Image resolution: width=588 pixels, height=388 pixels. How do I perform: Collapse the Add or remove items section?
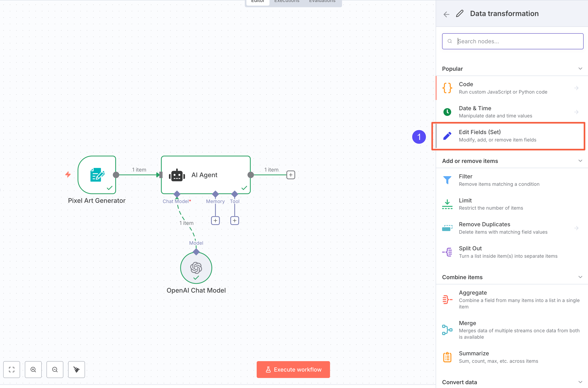580,161
